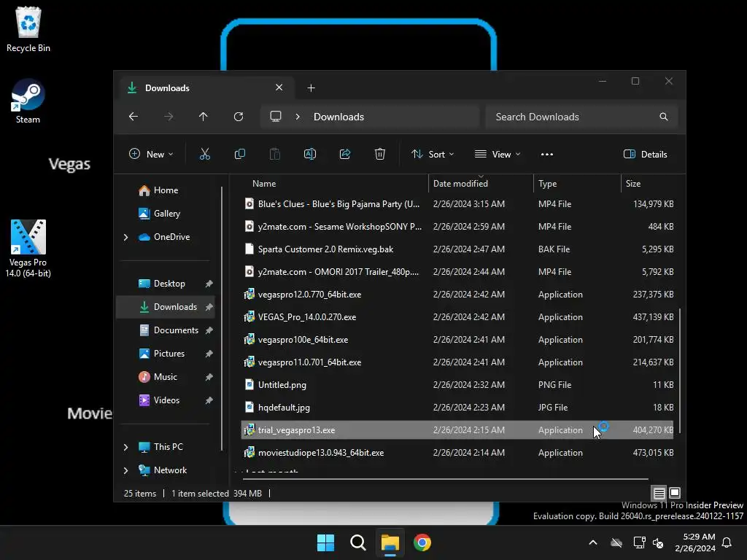The height and width of the screenshot is (560, 747).
Task: Click the volume muted tray icon
Action: coord(659,542)
